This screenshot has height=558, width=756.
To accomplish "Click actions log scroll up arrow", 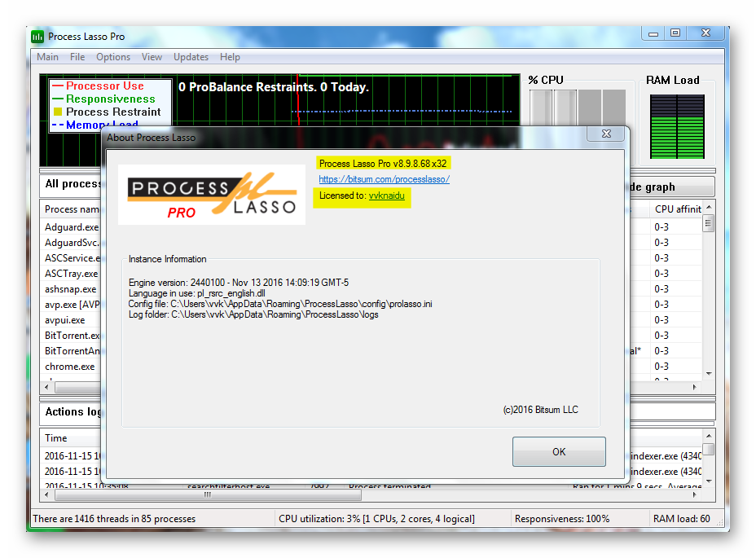I will click(709, 436).
